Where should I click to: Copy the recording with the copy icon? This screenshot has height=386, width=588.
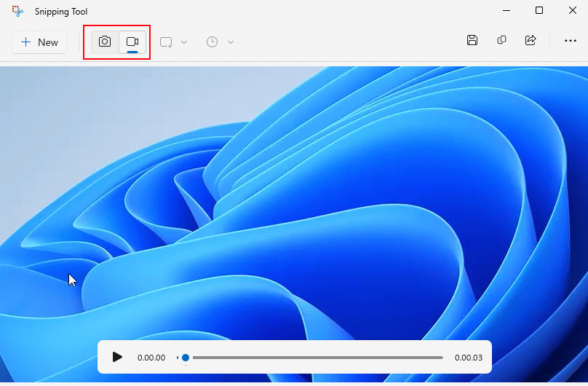pos(501,40)
